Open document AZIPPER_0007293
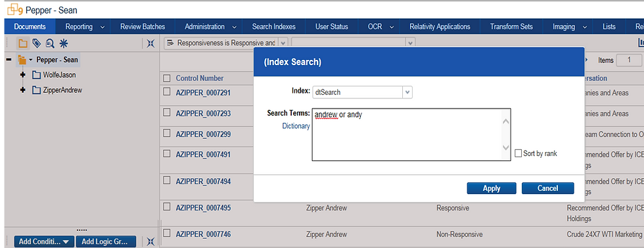 pos(203,114)
